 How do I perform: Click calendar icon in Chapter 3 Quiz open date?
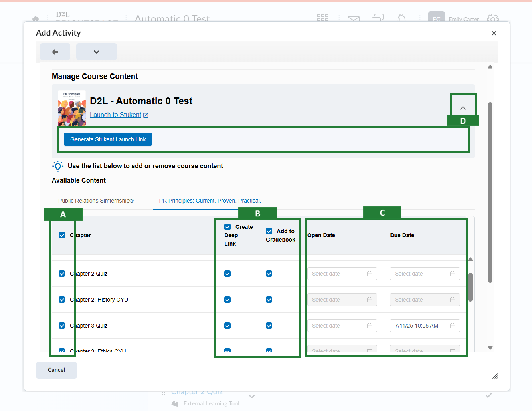click(370, 326)
